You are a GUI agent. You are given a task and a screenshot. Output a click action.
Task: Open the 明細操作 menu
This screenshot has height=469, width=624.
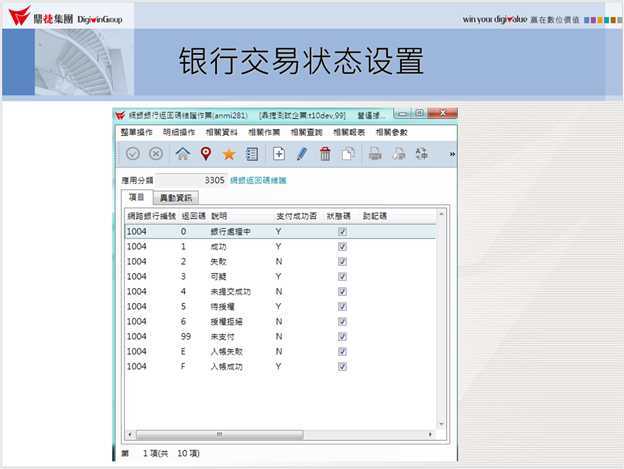pos(179,132)
